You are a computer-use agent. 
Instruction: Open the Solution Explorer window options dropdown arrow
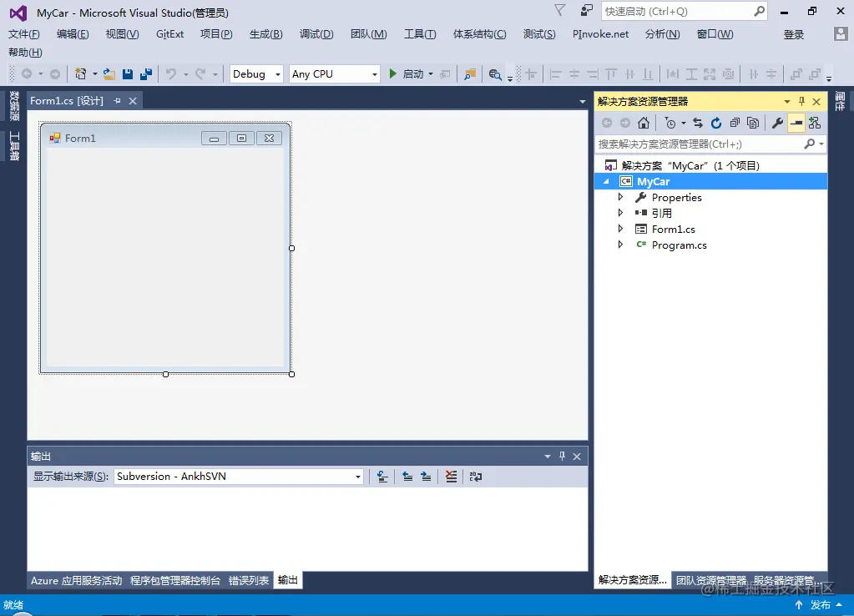(x=787, y=101)
